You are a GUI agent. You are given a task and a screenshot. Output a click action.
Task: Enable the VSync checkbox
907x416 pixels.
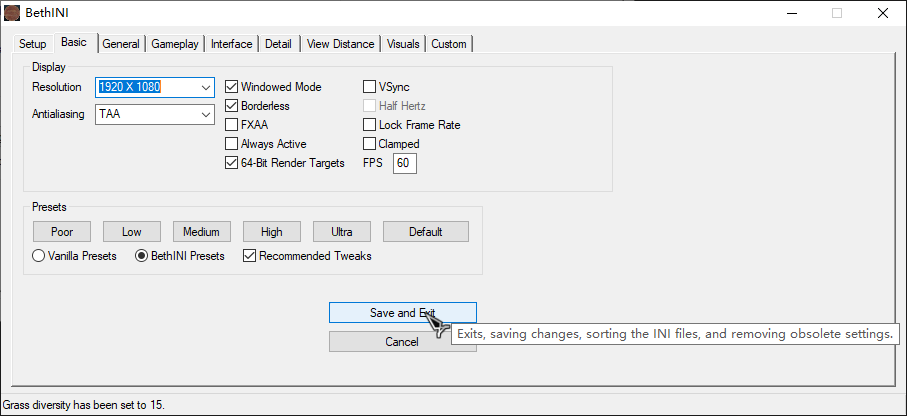(369, 87)
